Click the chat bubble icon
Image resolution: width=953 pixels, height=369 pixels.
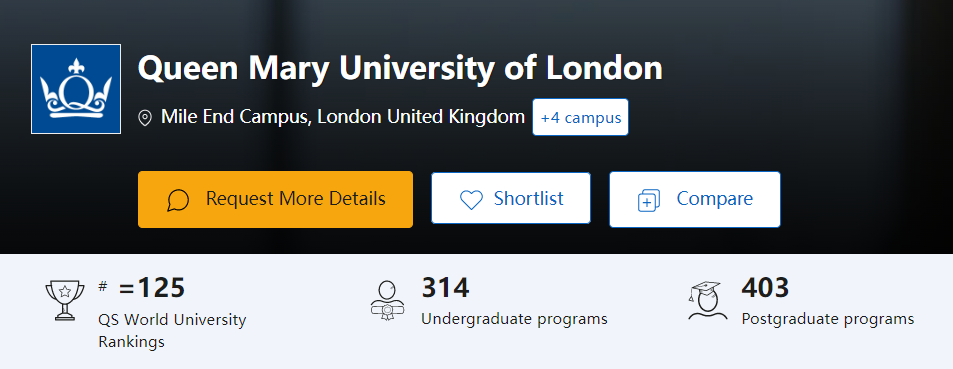click(178, 200)
